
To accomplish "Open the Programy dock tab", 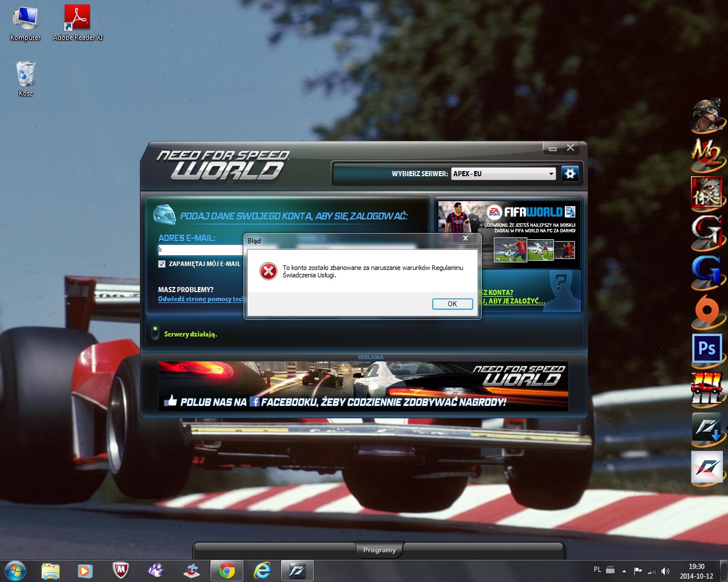I will (379, 550).
